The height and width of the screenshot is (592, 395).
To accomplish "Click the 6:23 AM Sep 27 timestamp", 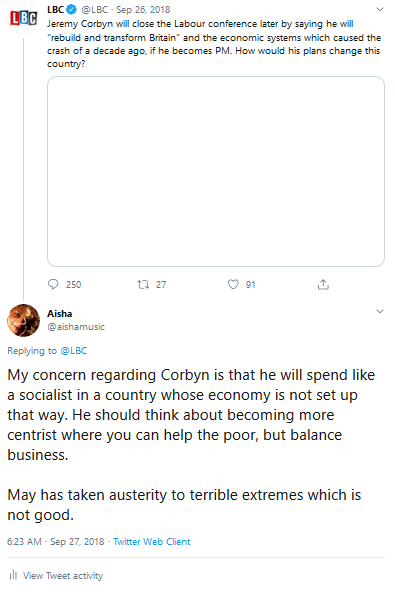I will 56,542.
